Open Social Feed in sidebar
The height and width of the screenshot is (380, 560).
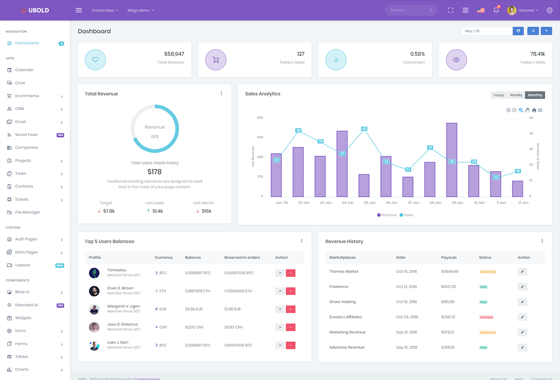pos(35,135)
